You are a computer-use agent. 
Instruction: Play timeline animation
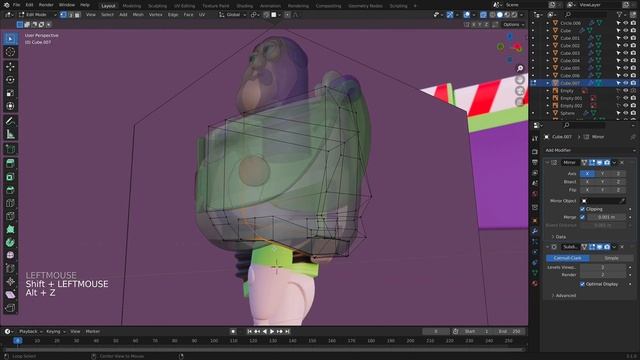(x=272, y=331)
